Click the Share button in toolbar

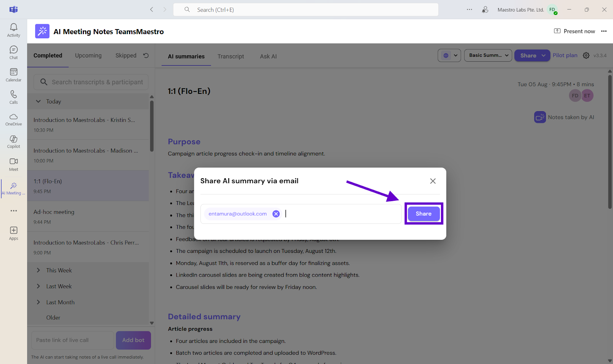(528, 56)
